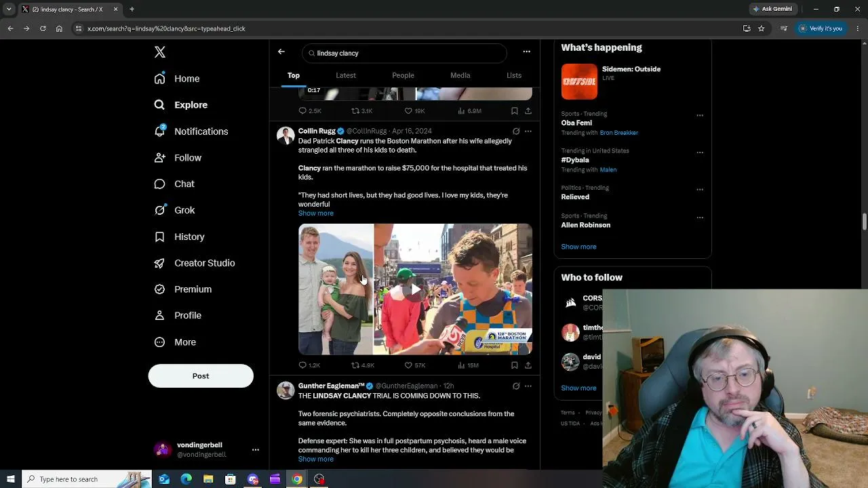Open History in the sidebar
Viewport: 868px width, 488px height.
point(179,237)
